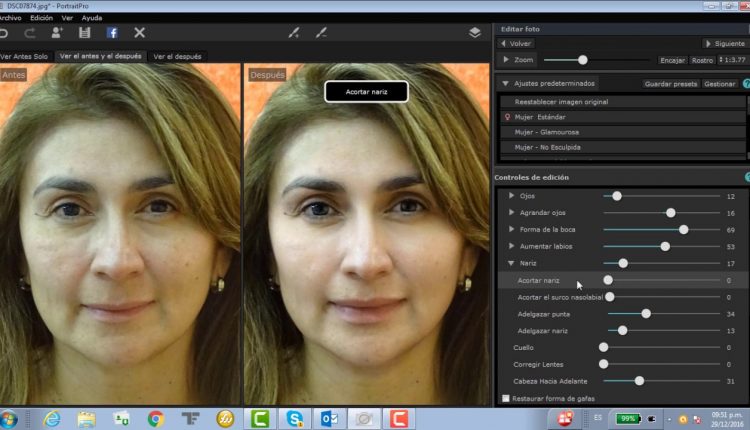750x430 pixels.
Task: Select Ver el antes y el después tab
Action: tap(100, 56)
